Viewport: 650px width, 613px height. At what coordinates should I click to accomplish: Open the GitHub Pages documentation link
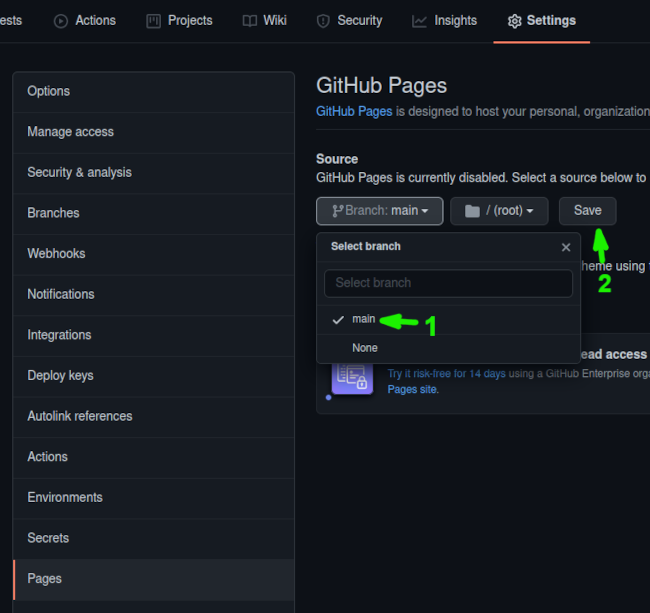[x=354, y=111]
